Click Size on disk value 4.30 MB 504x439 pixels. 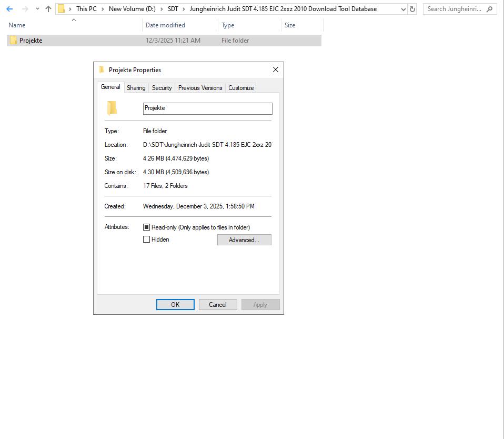176,172
